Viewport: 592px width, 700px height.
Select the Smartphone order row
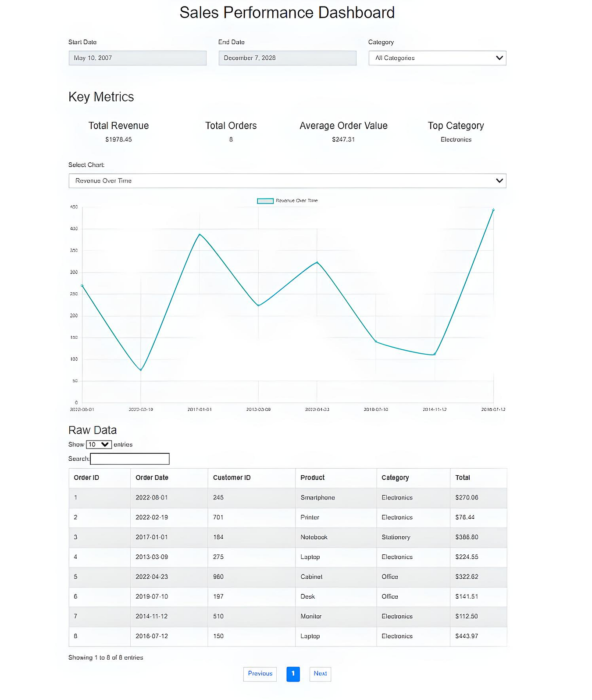click(x=287, y=498)
